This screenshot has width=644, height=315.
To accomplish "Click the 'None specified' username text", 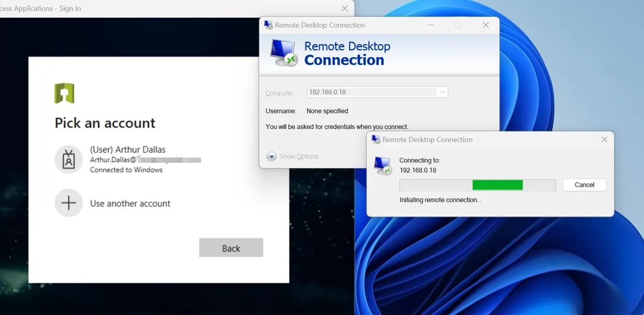I will coord(328,111).
